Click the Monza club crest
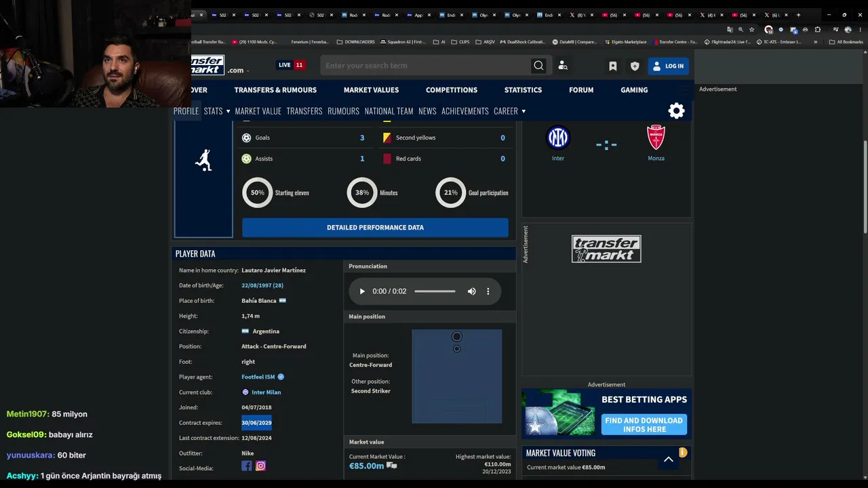 point(656,138)
